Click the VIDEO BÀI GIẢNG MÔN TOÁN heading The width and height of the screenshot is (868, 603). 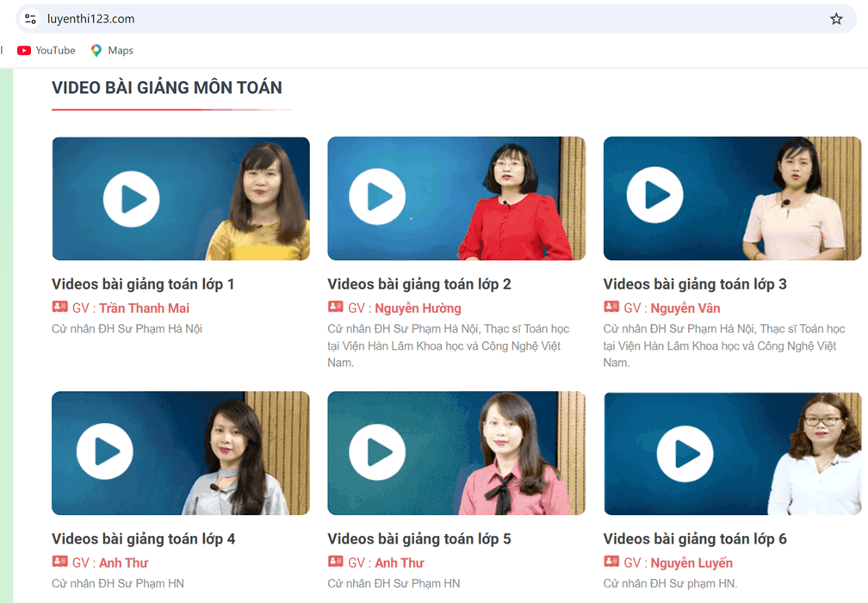click(167, 88)
